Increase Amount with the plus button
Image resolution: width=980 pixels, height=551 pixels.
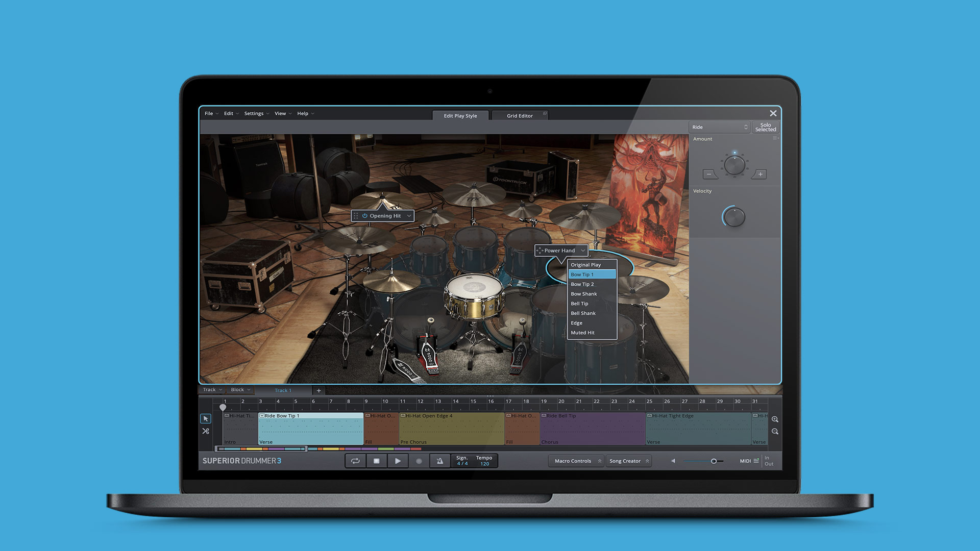[x=759, y=174]
